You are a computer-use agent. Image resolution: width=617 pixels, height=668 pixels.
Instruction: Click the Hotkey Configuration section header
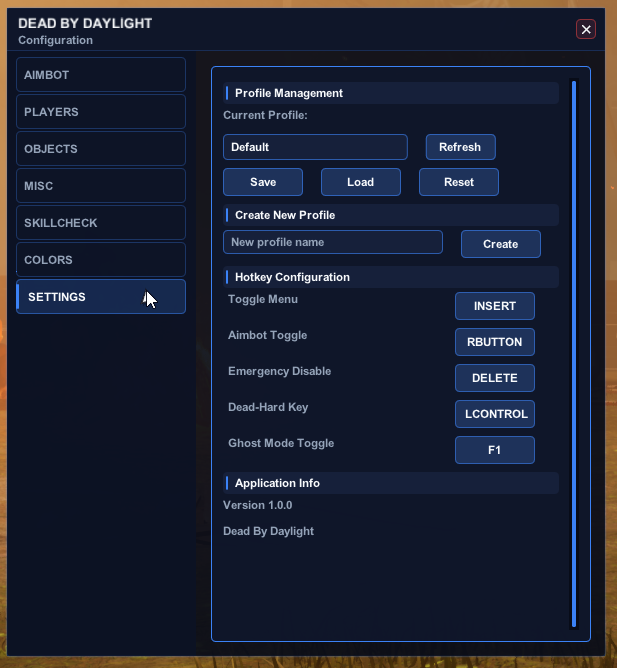(x=391, y=277)
